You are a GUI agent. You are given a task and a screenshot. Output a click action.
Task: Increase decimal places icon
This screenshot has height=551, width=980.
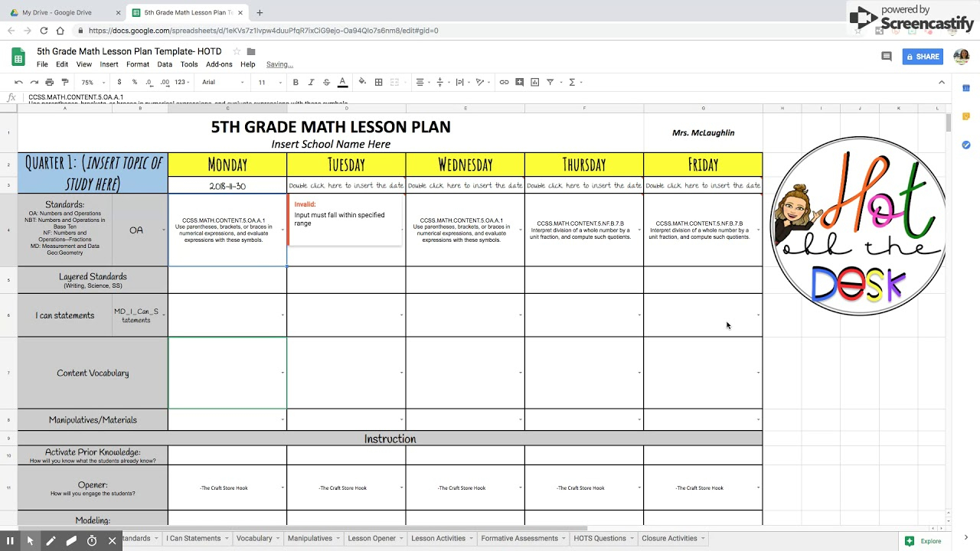pos(165,82)
